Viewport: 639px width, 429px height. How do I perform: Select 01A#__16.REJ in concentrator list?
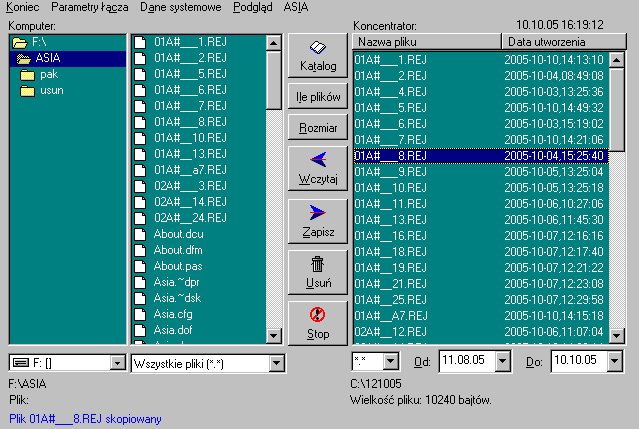(481, 235)
